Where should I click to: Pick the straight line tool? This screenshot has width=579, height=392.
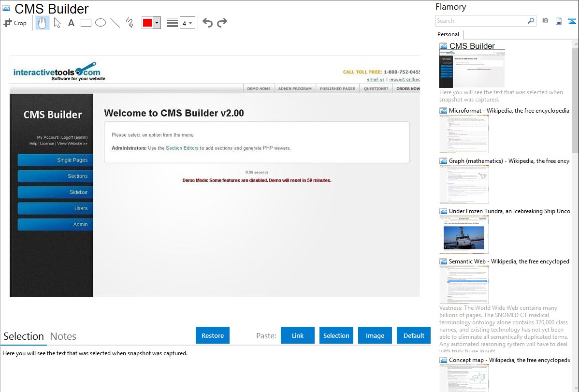coord(115,23)
